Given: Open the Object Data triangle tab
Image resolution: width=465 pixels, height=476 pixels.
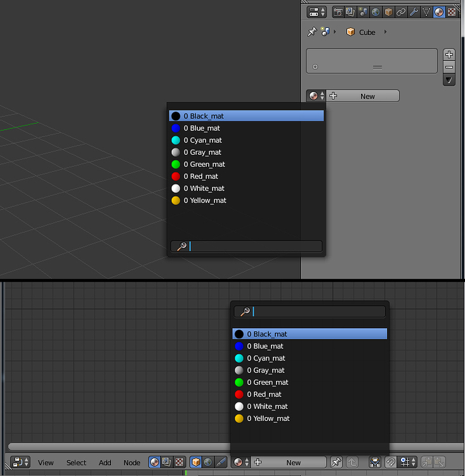Looking at the screenshot, I should (x=426, y=12).
